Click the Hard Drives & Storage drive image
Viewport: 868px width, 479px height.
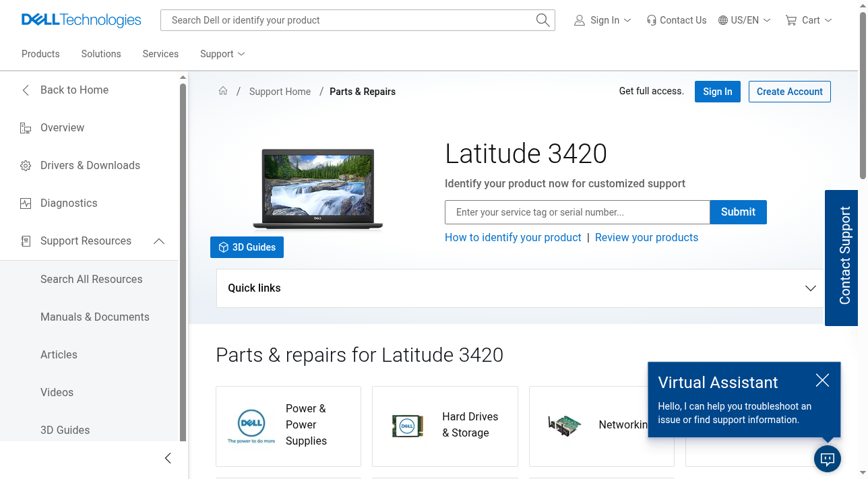[x=408, y=426]
